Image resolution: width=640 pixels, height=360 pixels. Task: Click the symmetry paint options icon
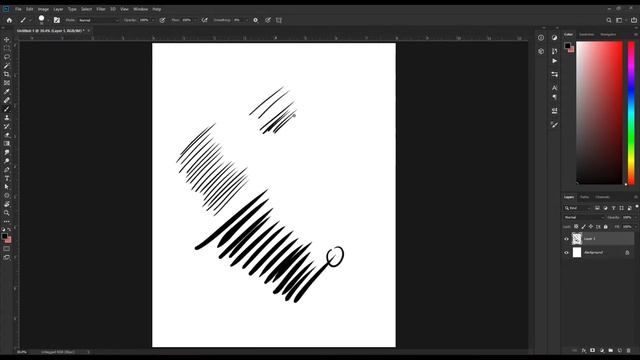pos(279,20)
